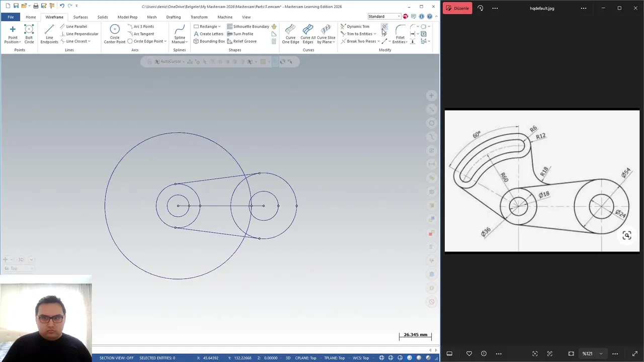Viewport: 644px width, 362px height.
Task: Click the Z coordinate value field
Action: coord(271,358)
